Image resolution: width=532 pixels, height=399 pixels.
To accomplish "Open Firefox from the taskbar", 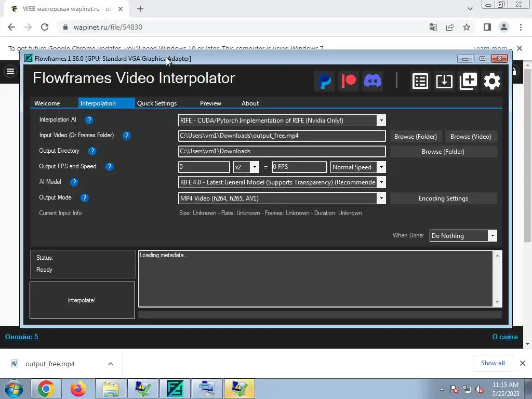I will (78, 389).
